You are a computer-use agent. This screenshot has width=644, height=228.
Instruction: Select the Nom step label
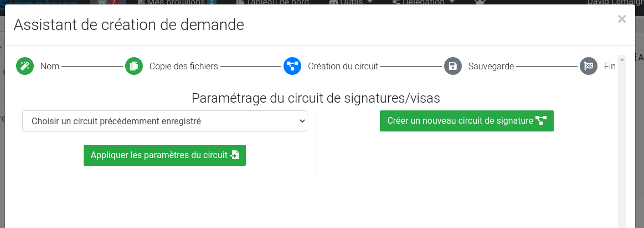click(x=50, y=67)
